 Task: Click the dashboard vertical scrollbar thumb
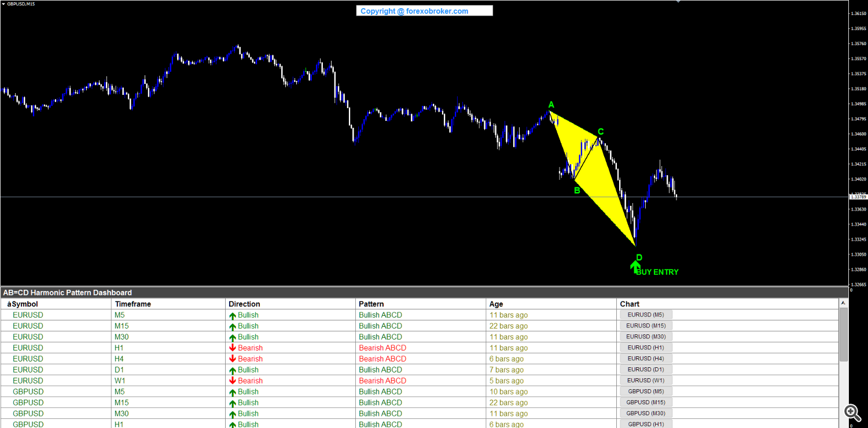tap(844, 335)
